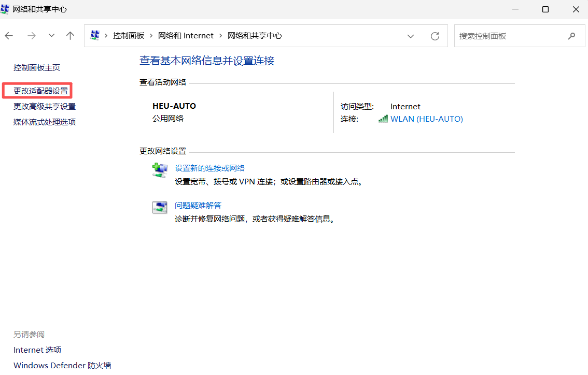Click the WLAN signal strength icon
Viewport: 588px width, 375px height.
click(383, 119)
